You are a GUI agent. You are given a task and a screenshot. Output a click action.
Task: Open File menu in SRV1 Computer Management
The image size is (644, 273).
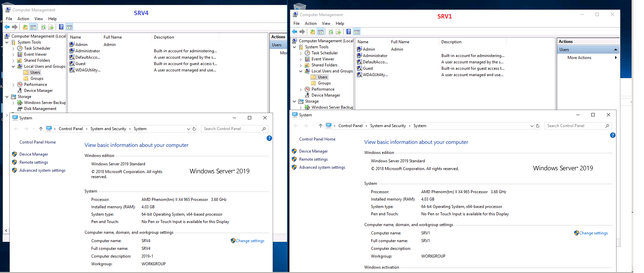tap(297, 23)
